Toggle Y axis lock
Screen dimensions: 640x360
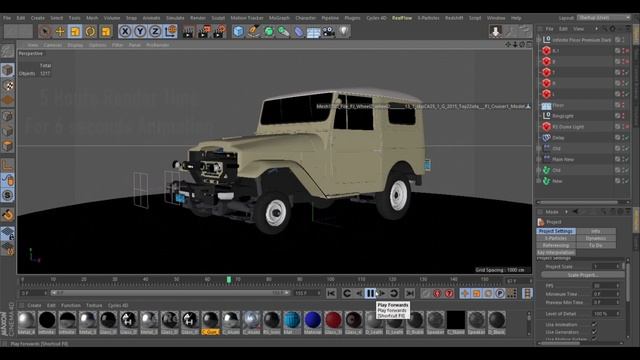tap(140, 31)
